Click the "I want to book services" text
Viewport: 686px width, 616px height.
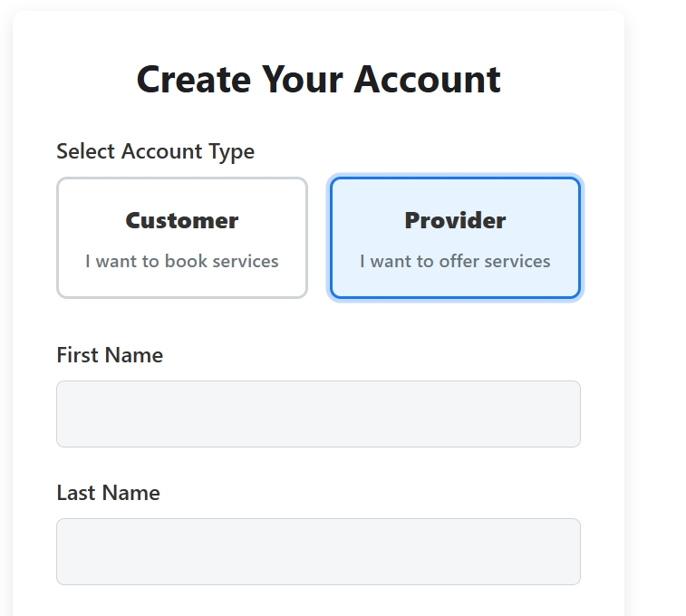(x=181, y=262)
